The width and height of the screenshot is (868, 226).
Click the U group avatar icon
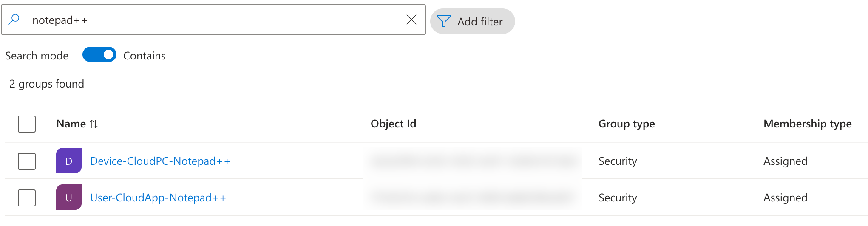pyautogui.click(x=69, y=198)
